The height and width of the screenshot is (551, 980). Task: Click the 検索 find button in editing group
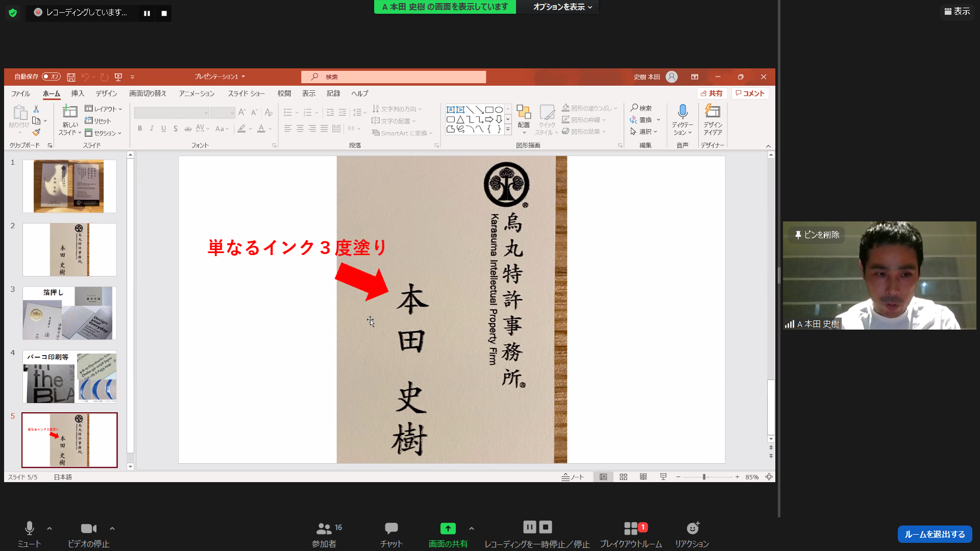[x=641, y=108]
